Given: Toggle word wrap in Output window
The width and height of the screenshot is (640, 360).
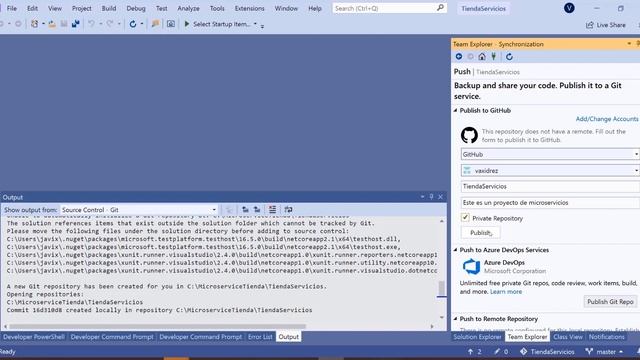Looking at the screenshot, I should point(288,209).
